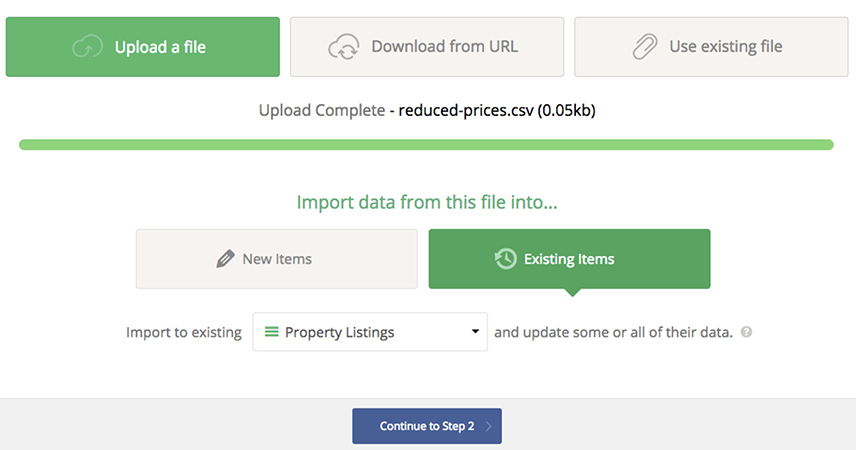The image size is (856, 450).
Task: Click the dropdown caret arrow
Action: click(x=475, y=332)
